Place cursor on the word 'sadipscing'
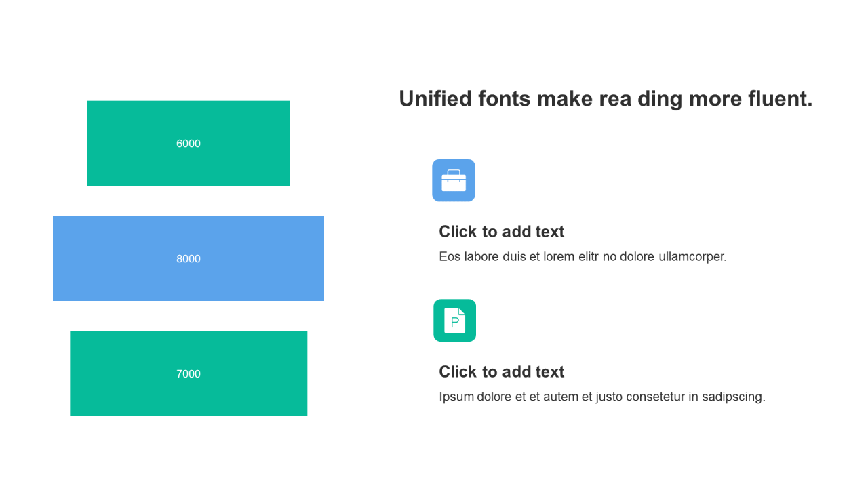The image size is (868, 488). point(733,397)
